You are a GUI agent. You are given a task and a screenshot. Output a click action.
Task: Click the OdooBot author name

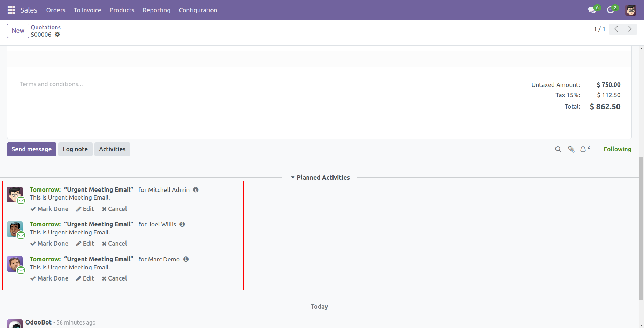(38, 322)
